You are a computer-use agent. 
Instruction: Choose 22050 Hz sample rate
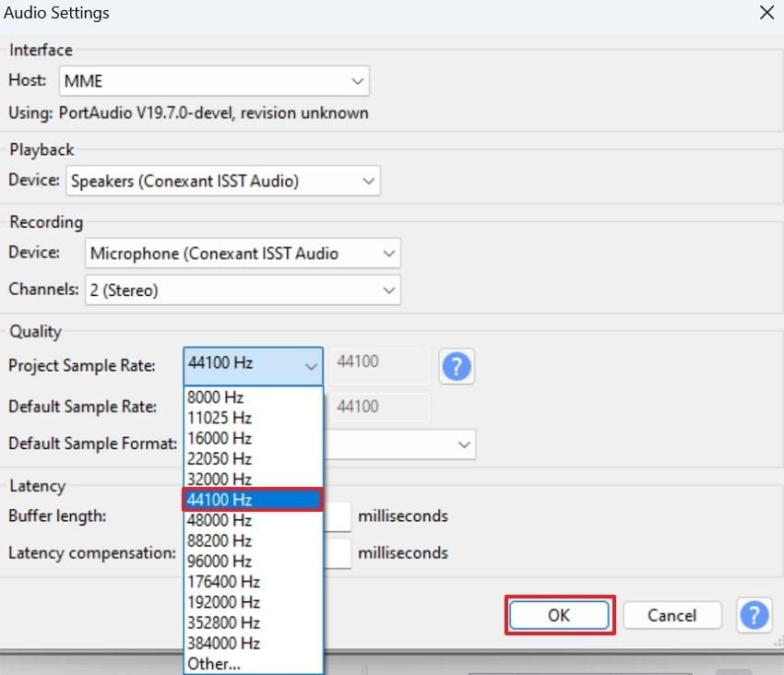(x=253, y=458)
